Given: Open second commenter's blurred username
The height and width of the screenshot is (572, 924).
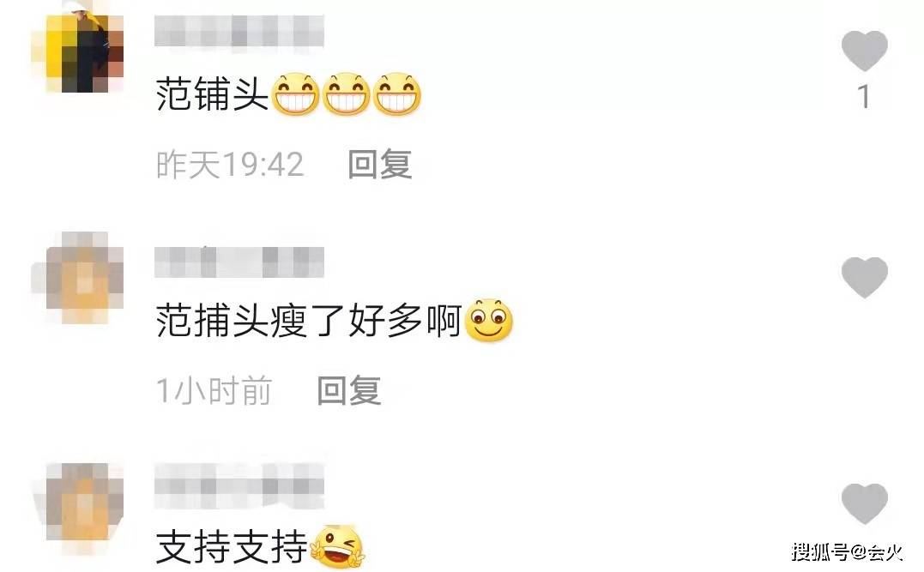Looking at the screenshot, I should [239, 262].
